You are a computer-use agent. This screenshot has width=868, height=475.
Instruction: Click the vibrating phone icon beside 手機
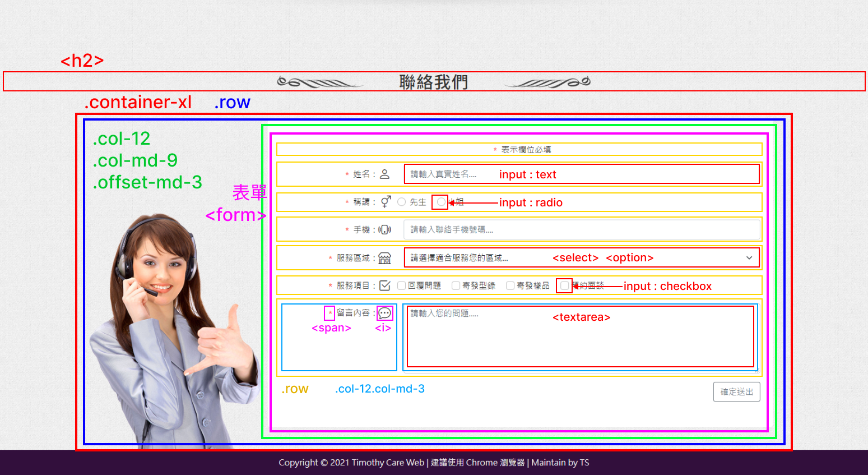384,230
